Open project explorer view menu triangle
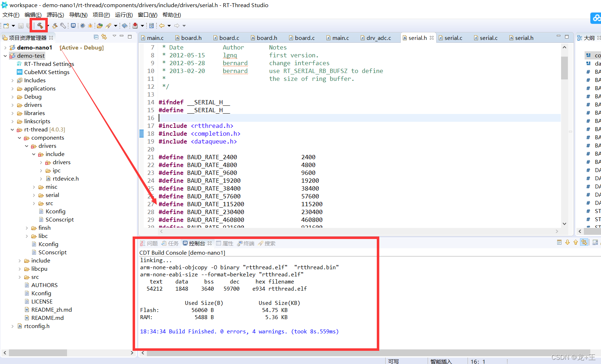Viewport: 601px width, 364px height. point(114,36)
